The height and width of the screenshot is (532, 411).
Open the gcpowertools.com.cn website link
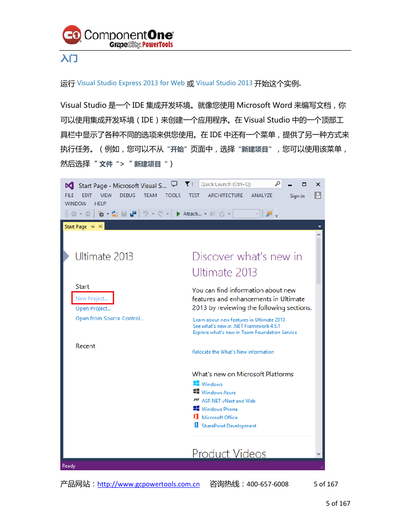click(x=149, y=484)
